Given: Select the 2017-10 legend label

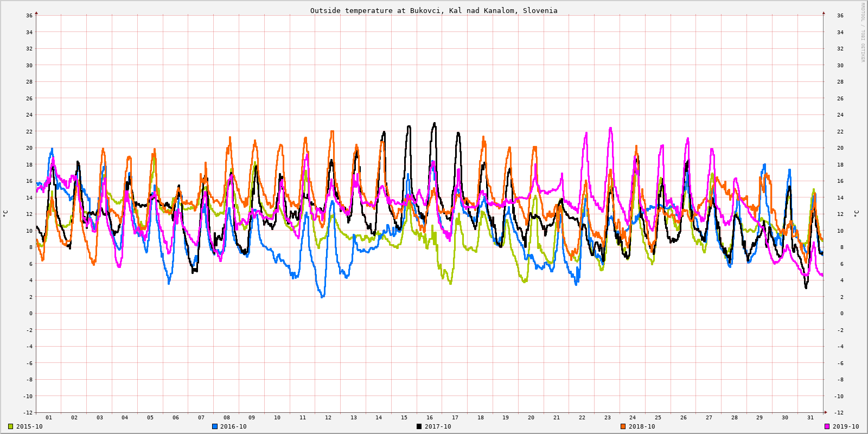Looking at the screenshot, I should pos(438,426).
